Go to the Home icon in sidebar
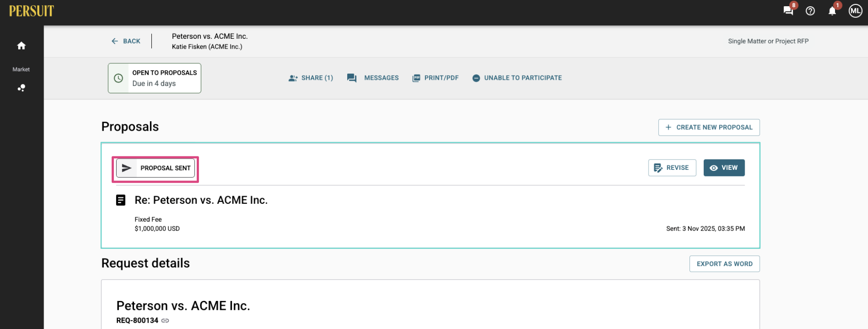 click(x=21, y=46)
